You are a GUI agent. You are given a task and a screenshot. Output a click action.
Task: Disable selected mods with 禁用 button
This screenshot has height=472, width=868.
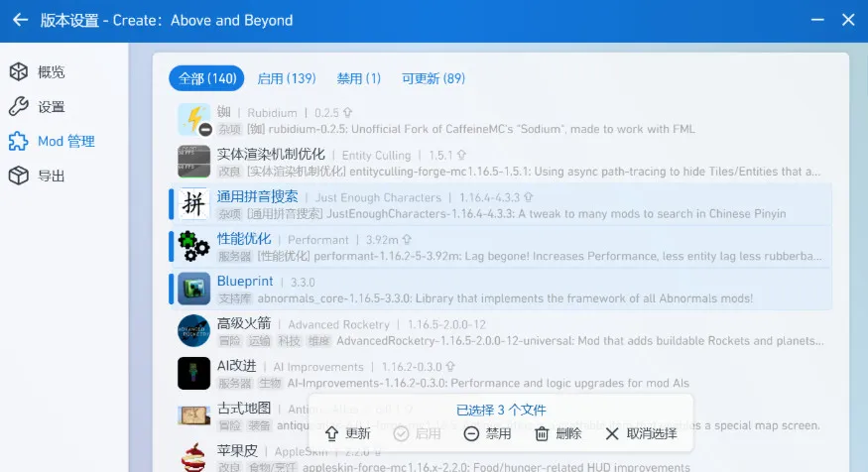tap(486, 433)
